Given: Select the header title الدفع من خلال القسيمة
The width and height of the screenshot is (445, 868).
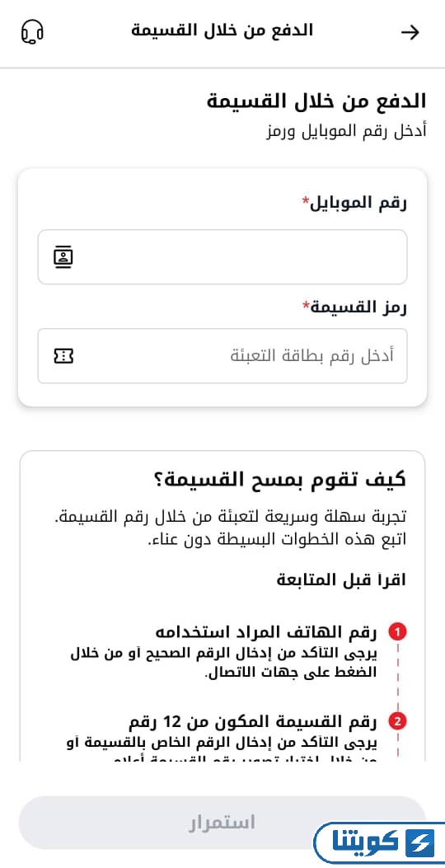Looking at the screenshot, I should coord(222,31).
